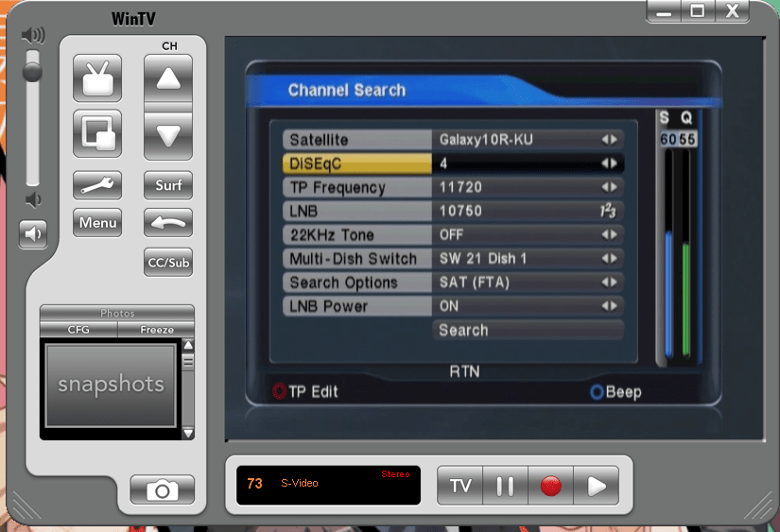The width and height of the screenshot is (780, 532).
Task: Click the picture-in-picture window icon button
Action: 97,133
